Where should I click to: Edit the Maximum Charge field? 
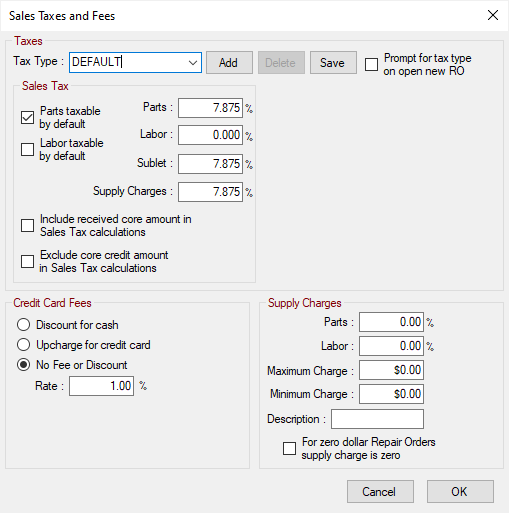pos(391,370)
